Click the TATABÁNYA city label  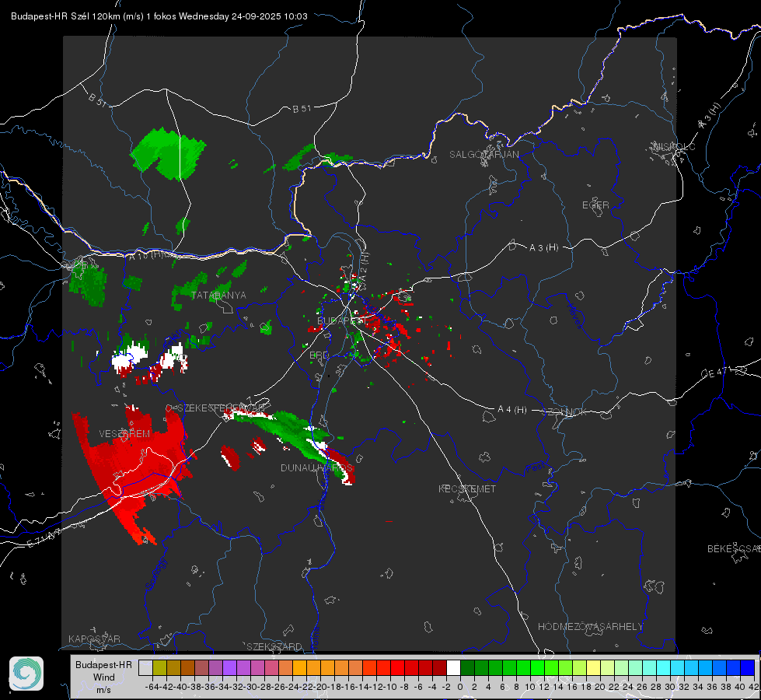coord(219,296)
